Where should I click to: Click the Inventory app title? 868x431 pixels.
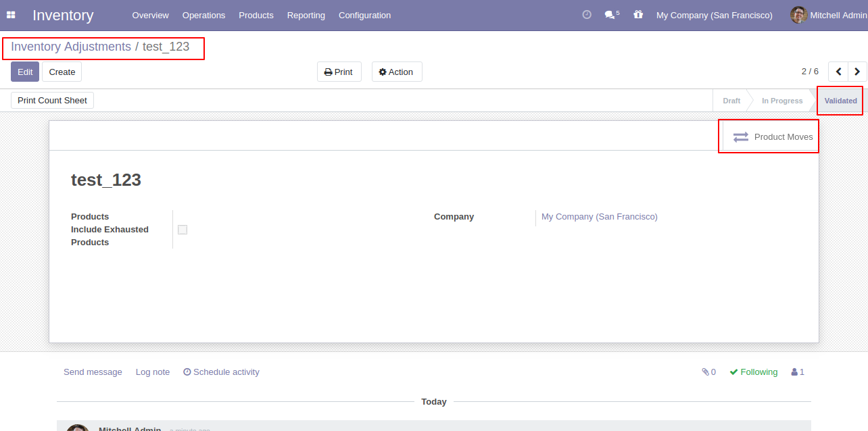click(x=63, y=15)
